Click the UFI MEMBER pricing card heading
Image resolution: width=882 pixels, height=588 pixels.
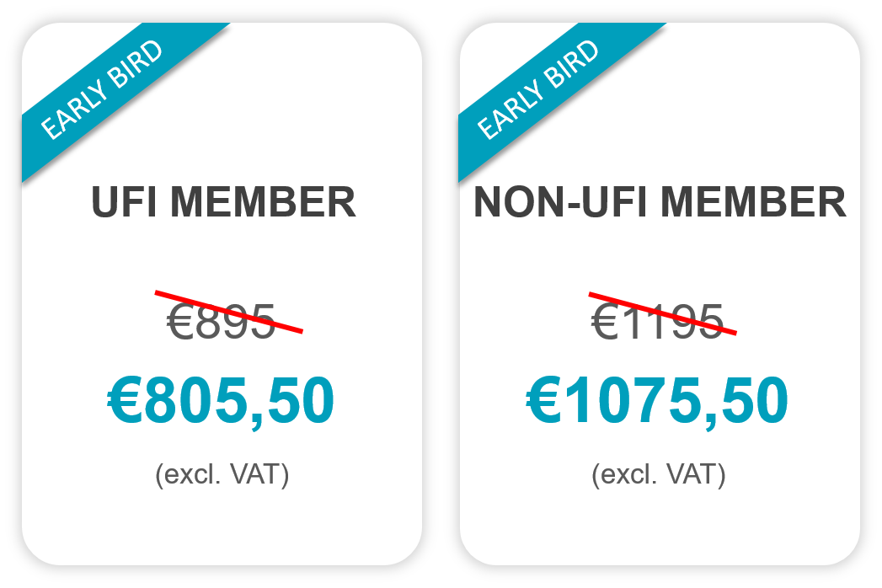tap(223, 202)
